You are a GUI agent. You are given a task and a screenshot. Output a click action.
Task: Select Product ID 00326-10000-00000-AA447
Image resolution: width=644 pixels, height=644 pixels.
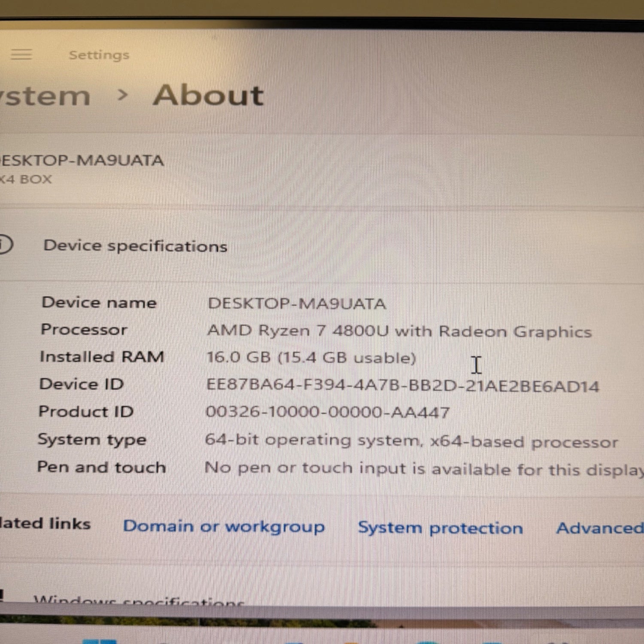(x=328, y=413)
